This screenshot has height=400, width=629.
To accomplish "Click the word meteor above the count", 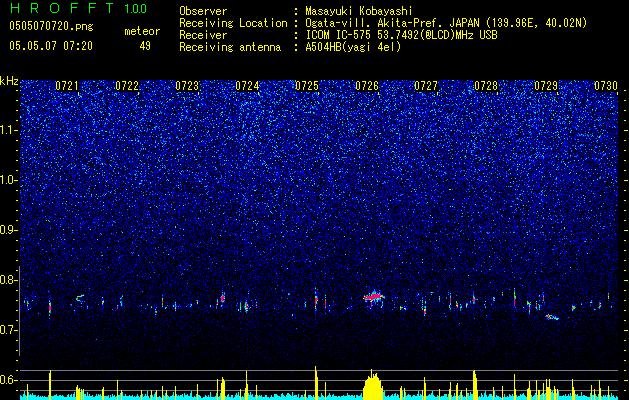I will pos(142,31).
